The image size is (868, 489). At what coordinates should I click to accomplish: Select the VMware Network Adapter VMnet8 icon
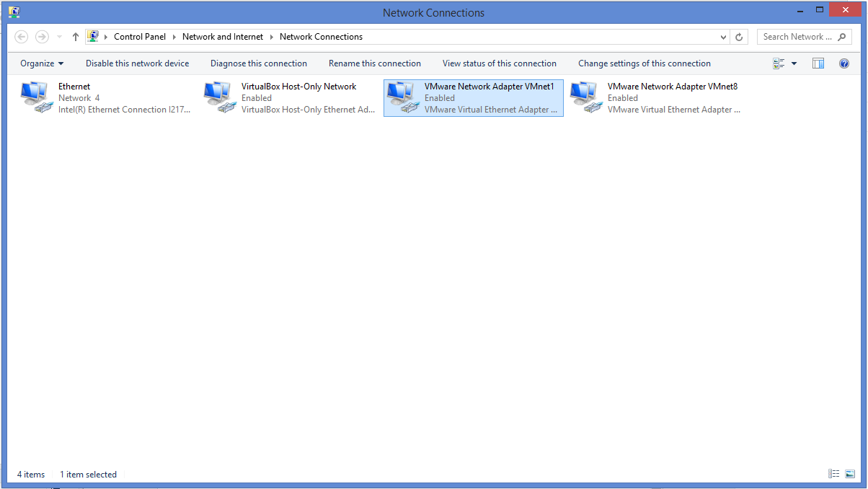tap(586, 97)
